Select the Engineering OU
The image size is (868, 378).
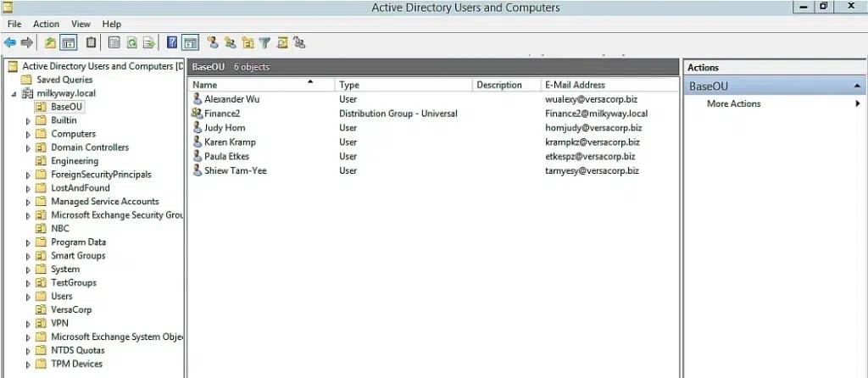(x=75, y=161)
